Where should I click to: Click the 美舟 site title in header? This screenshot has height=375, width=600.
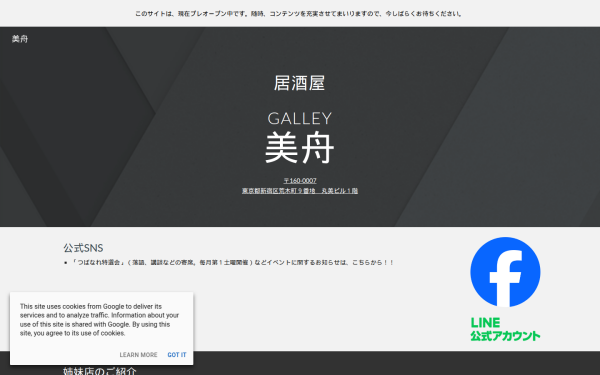20,39
